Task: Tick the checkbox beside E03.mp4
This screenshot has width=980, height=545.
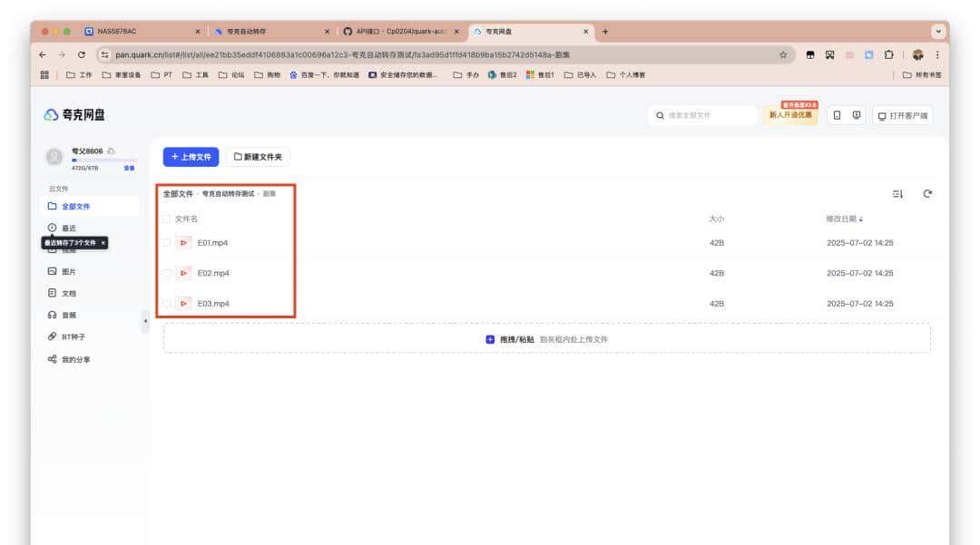Action: 166,303
